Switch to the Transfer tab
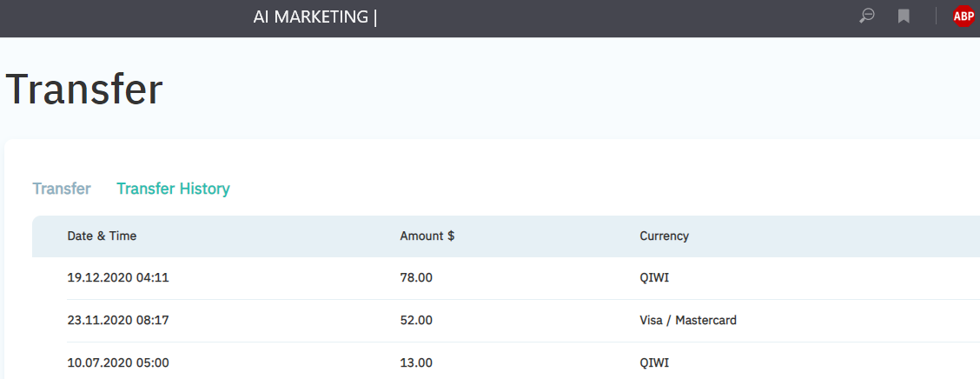The height and width of the screenshot is (379, 980). point(62,189)
